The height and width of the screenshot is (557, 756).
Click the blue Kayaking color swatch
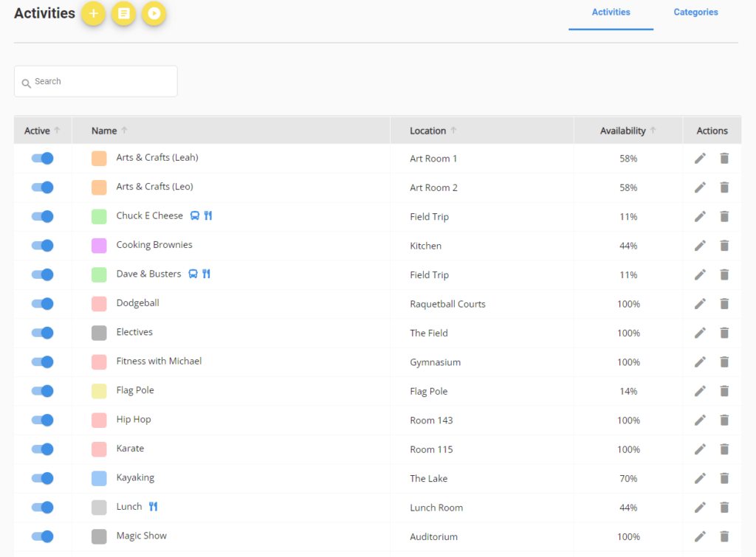pyautogui.click(x=99, y=479)
